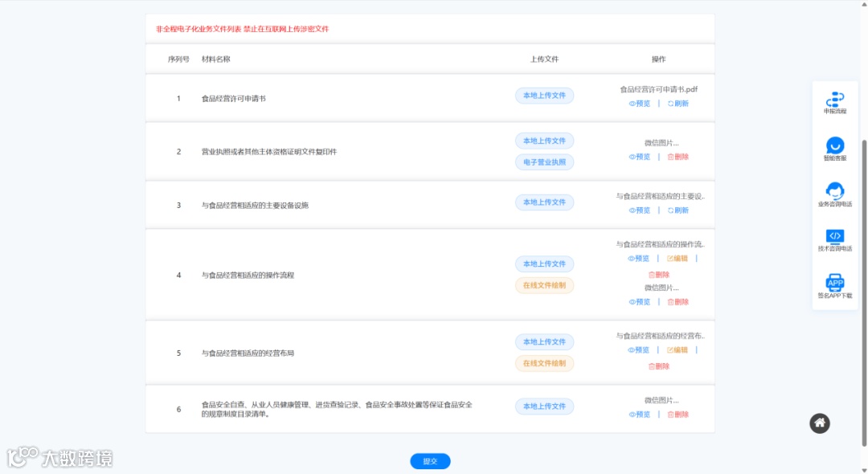Click the 食品安全自查 material description in row 6

(x=337, y=409)
